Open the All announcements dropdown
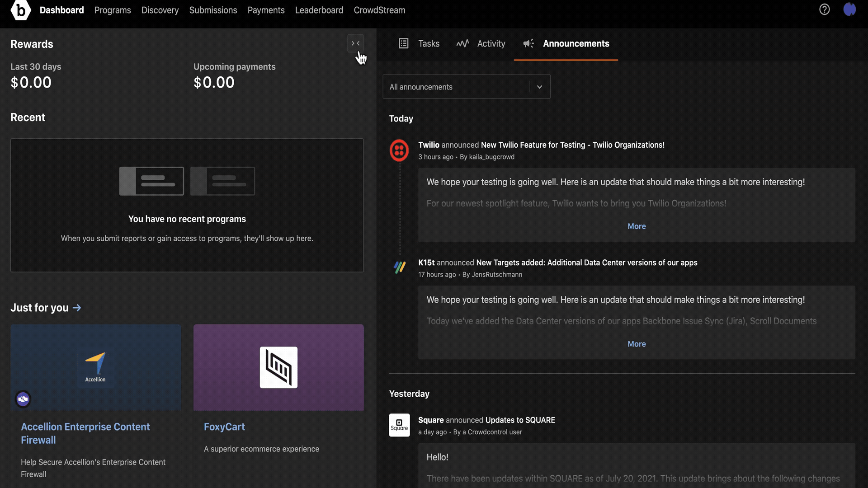868x488 pixels. click(x=467, y=87)
